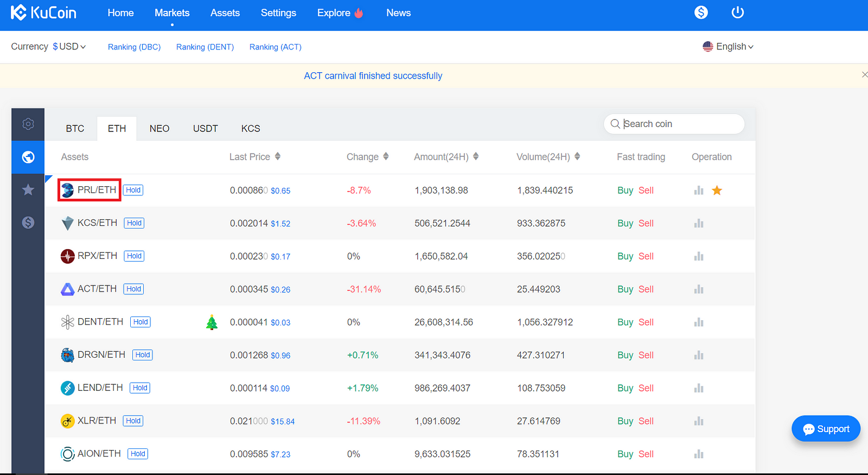The width and height of the screenshot is (868, 475).
Task: Sort by Change column arrows
Action: tap(386, 156)
